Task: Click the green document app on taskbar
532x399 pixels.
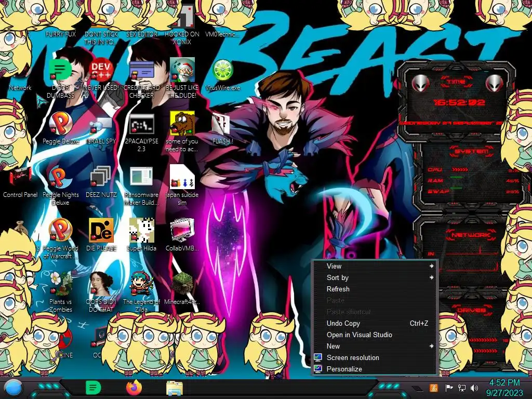Action: tap(94, 388)
